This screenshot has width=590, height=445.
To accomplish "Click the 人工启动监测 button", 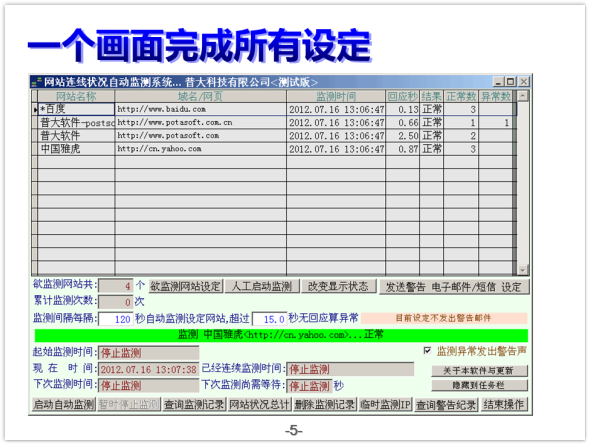I will tap(262, 287).
